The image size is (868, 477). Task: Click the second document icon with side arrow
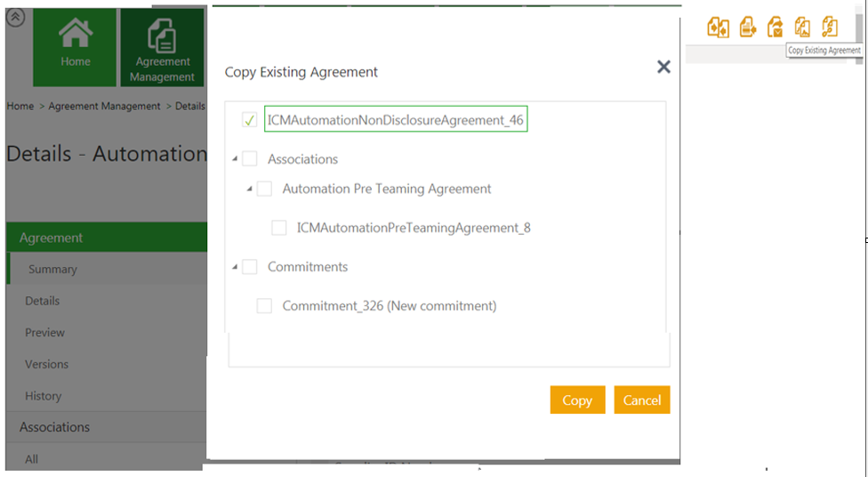coord(747,27)
